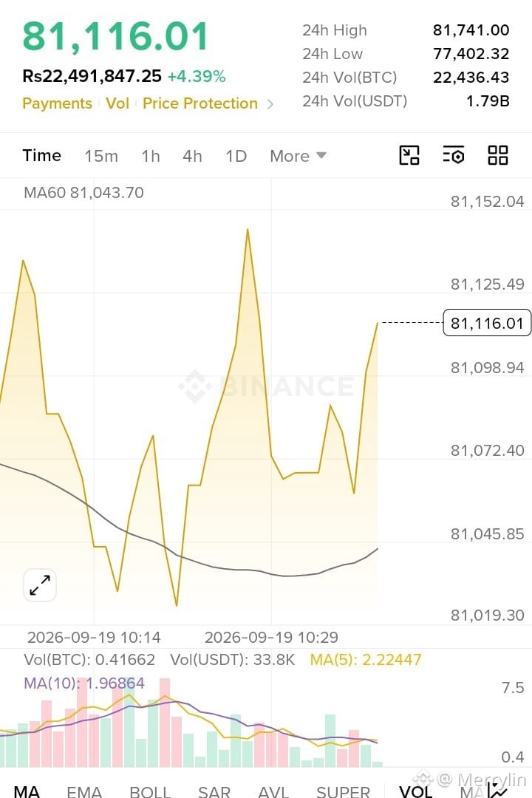Enable the SAR indicator
Screen dimensions: 532x798
coord(214,791)
